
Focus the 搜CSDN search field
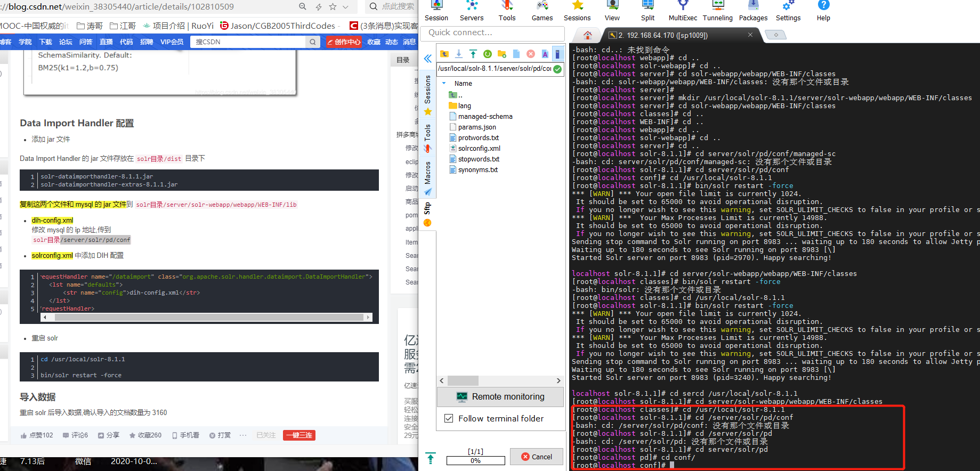point(248,42)
